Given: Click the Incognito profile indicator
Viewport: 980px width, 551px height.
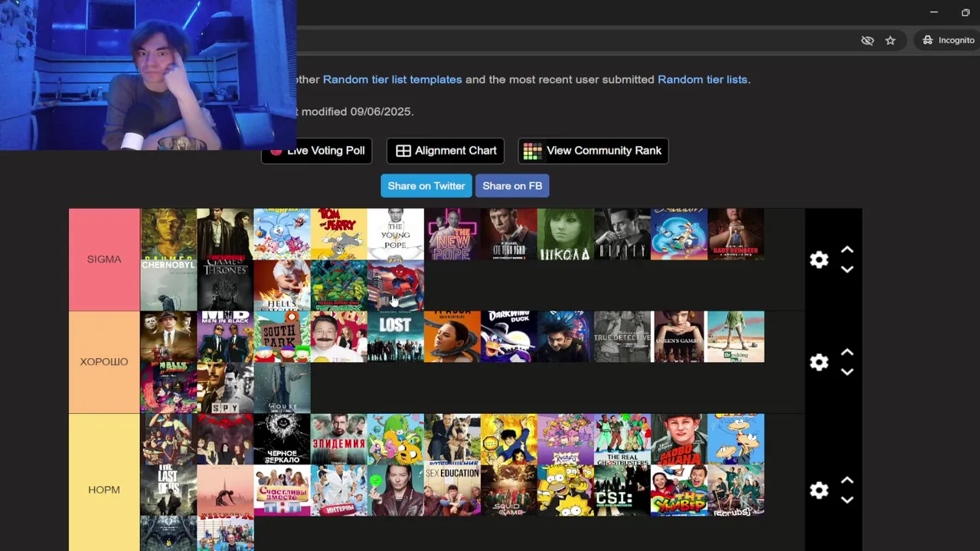Looking at the screenshot, I should [x=948, y=41].
